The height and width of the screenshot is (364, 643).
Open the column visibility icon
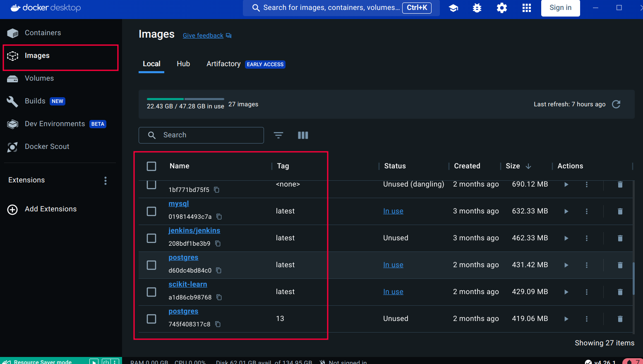click(303, 135)
